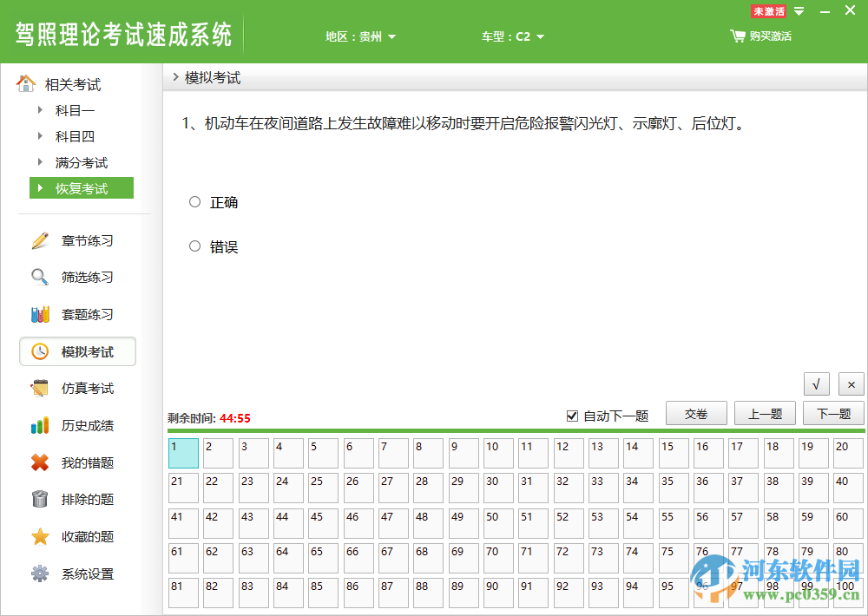This screenshot has height=616, width=868.
Task: Open 系统设置 label
Action: coord(88,574)
